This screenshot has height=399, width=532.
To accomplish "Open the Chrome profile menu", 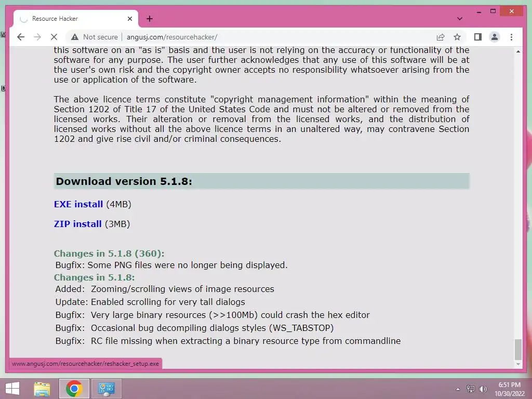I will [x=495, y=37].
